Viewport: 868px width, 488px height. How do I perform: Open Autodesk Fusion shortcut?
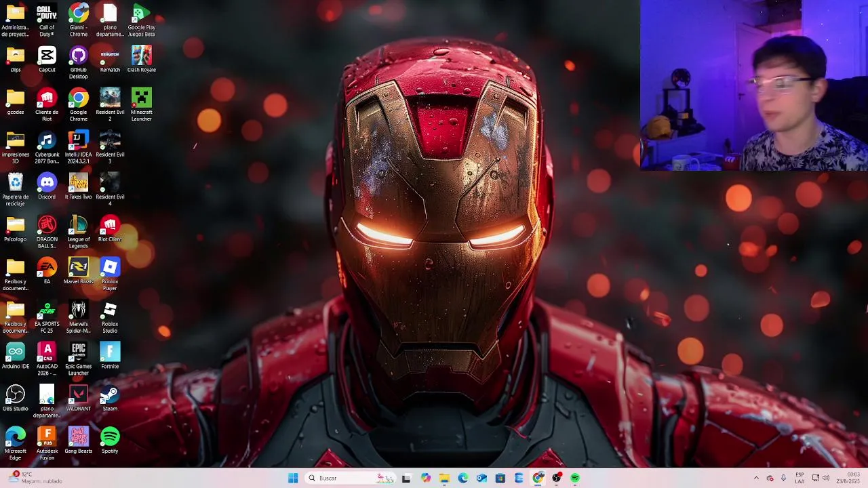tap(47, 444)
